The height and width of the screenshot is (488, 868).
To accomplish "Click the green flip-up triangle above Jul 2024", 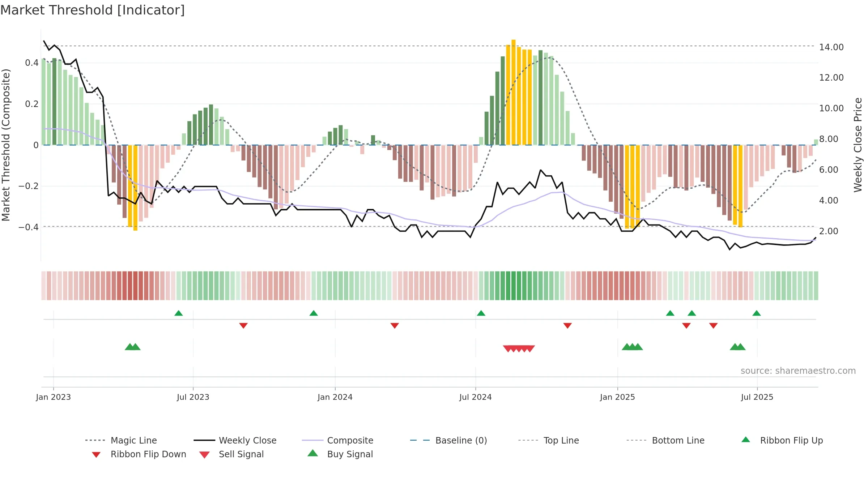I will coord(481,313).
